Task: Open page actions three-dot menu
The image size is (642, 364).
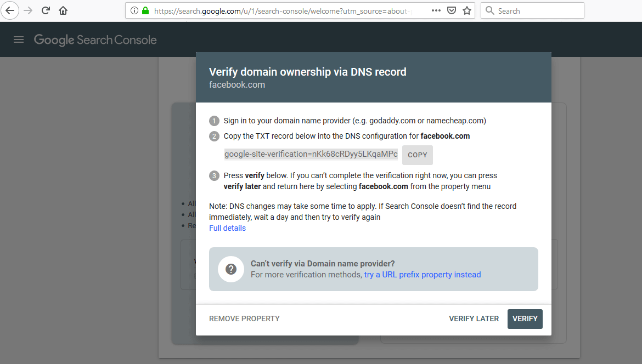Action: [436, 10]
